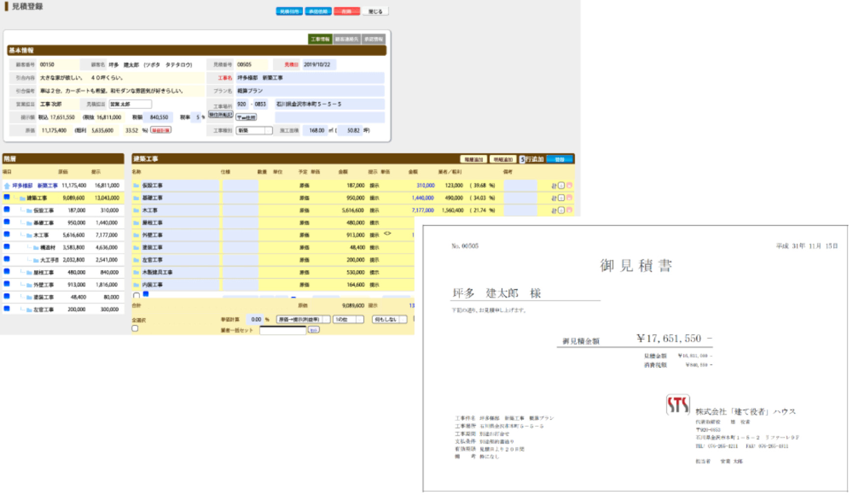Click the blue square icon on 構造材 tree row
This screenshot has height=504, width=860.
tap(7, 247)
